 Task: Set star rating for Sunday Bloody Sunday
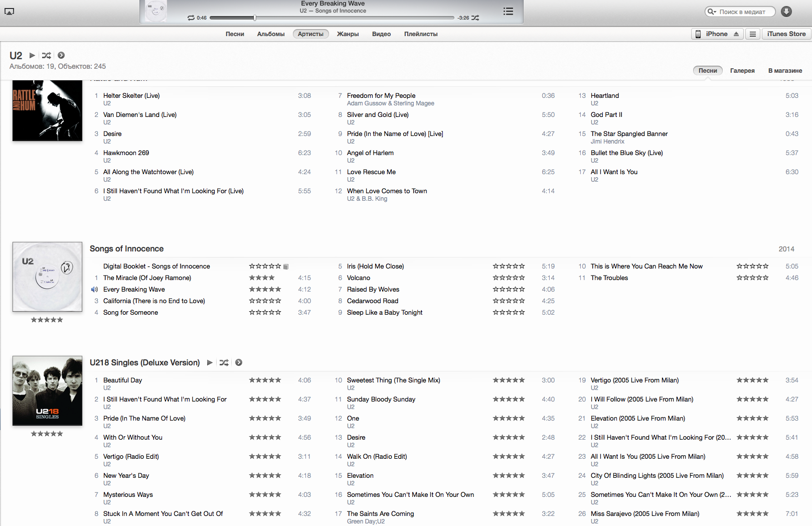pyautogui.click(x=509, y=400)
